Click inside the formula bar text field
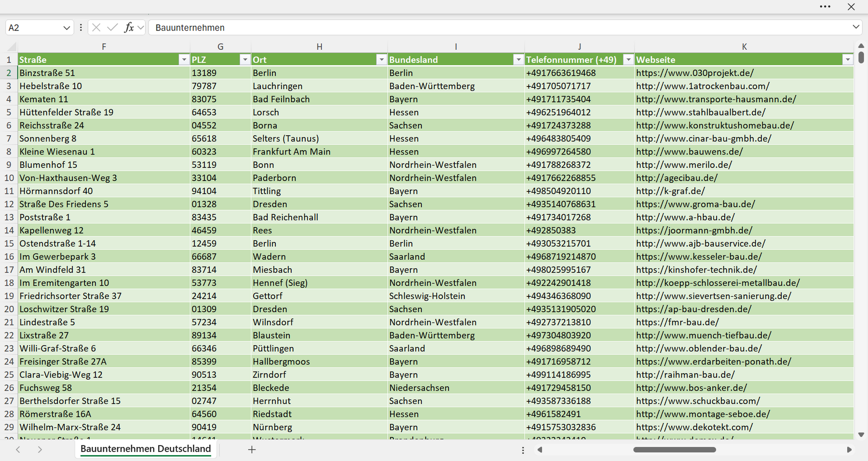The image size is (868, 461). click(x=499, y=28)
